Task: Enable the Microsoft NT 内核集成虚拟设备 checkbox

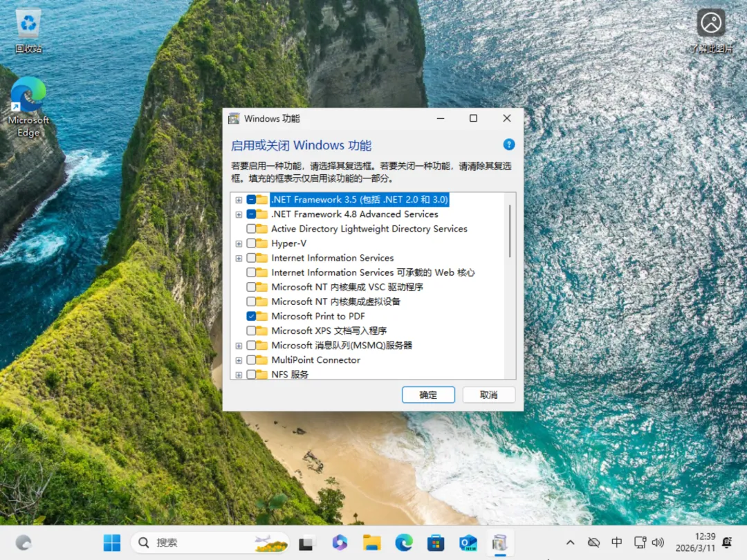Action: coord(251,302)
